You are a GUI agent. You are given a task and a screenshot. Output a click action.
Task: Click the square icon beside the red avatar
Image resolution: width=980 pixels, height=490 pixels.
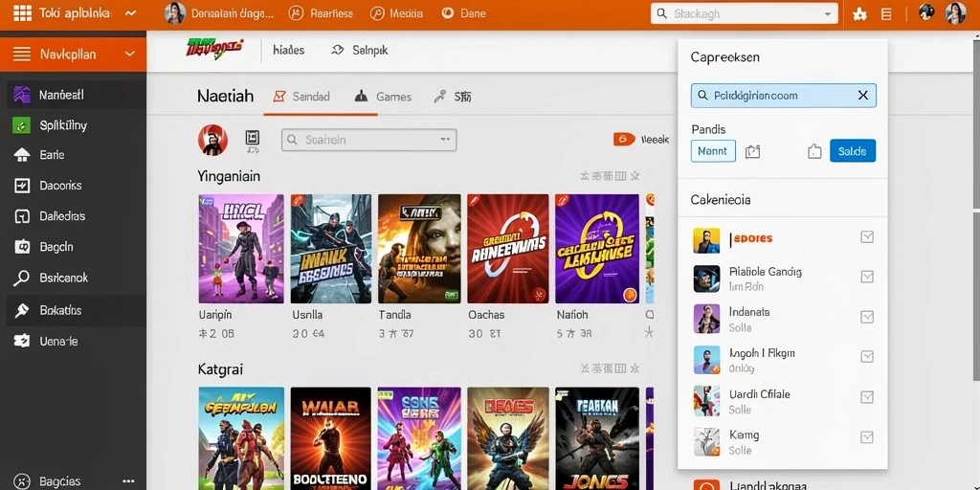[253, 138]
